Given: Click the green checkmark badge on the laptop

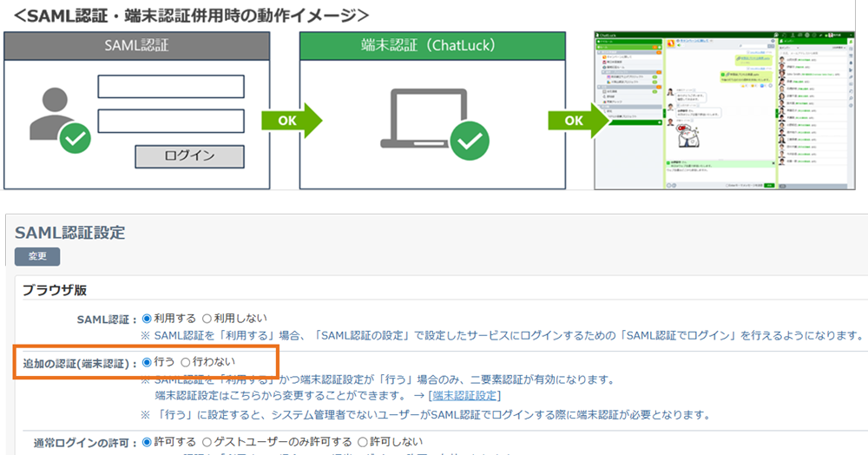Looking at the screenshot, I should (470, 142).
